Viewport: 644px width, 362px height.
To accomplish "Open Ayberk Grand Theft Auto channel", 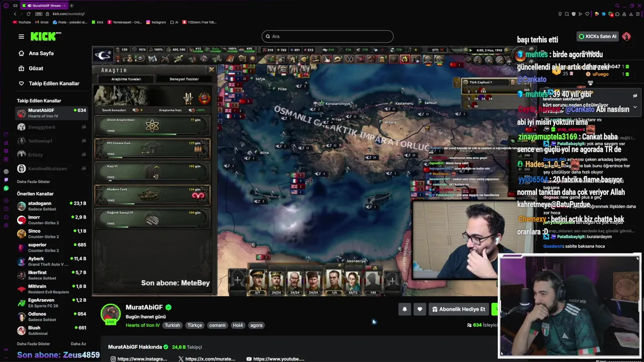I will 51,261.
